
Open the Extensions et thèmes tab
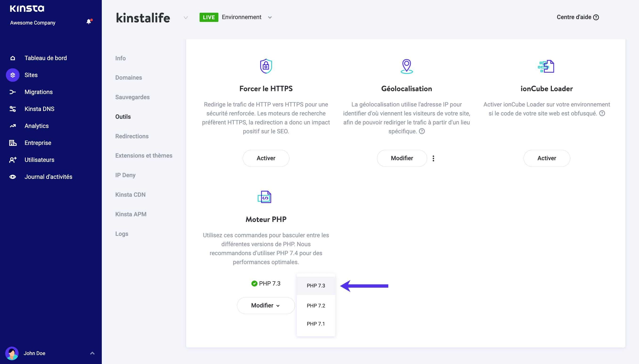coord(144,155)
